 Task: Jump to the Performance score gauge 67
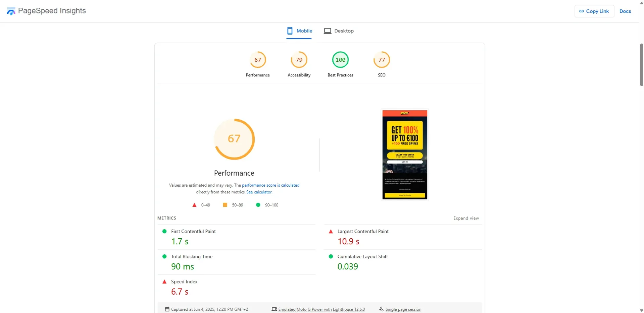pyautogui.click(x=258, y=60)
